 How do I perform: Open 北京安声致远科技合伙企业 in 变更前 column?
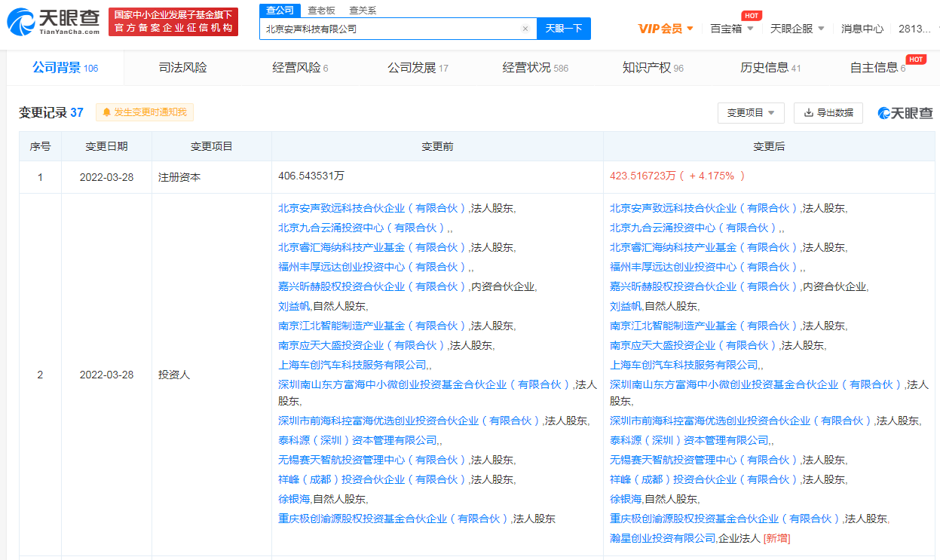373,208
